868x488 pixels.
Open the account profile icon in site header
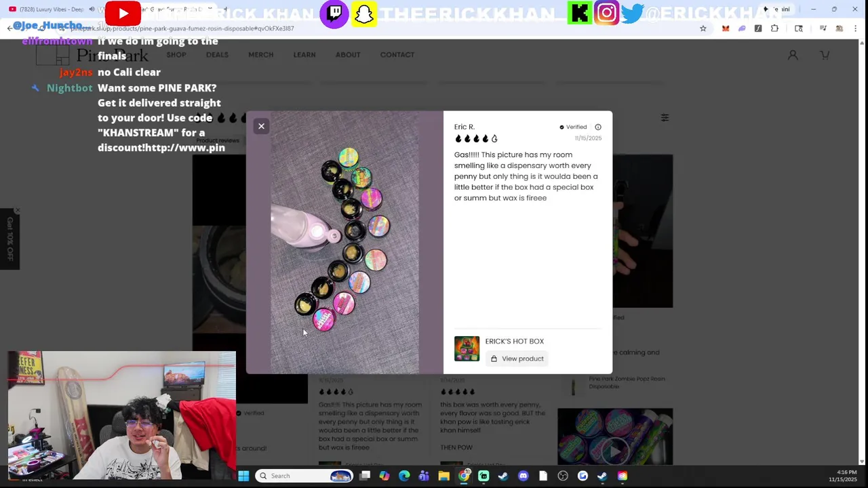pos(793,55)
